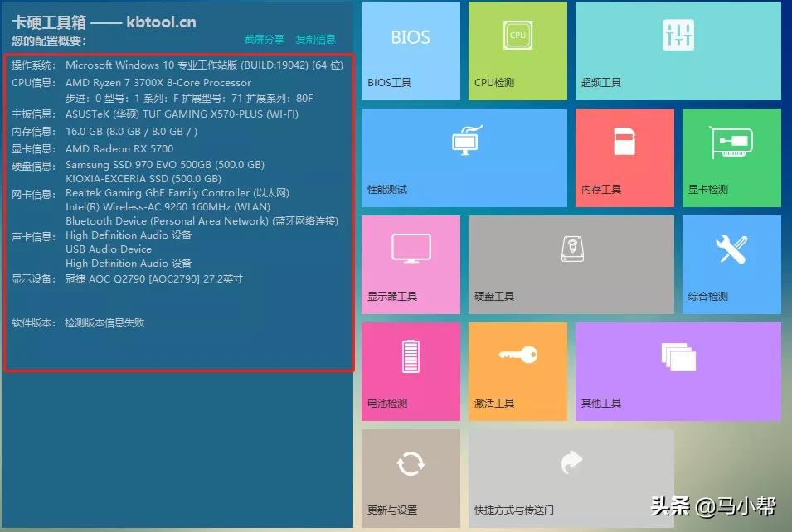This screenshot has width=792, height=532.
Task: Open 更新与设置 (update and settings)
Action: tap(410, 479)
